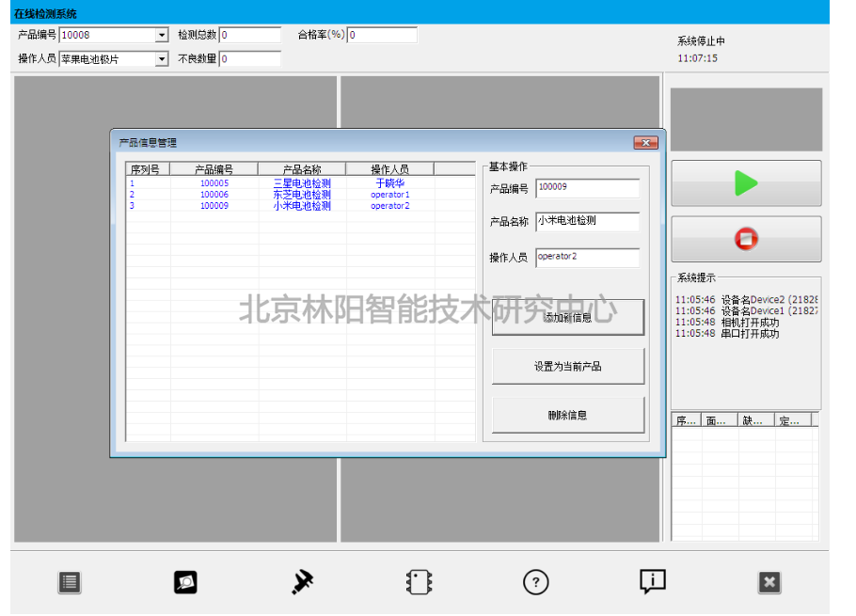The width and height of the screenshot is (856, 616).
Task: Click the caliper measurement tool icon
Action: 302,582
